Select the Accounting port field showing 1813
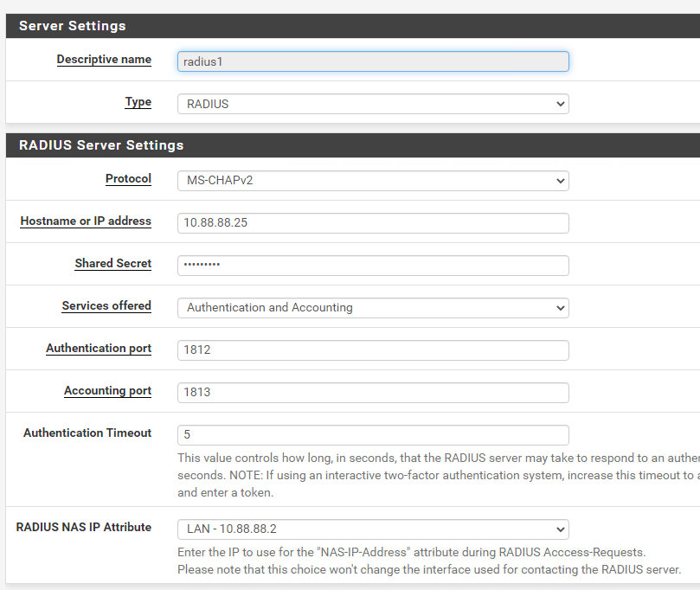 pos(372,392)
